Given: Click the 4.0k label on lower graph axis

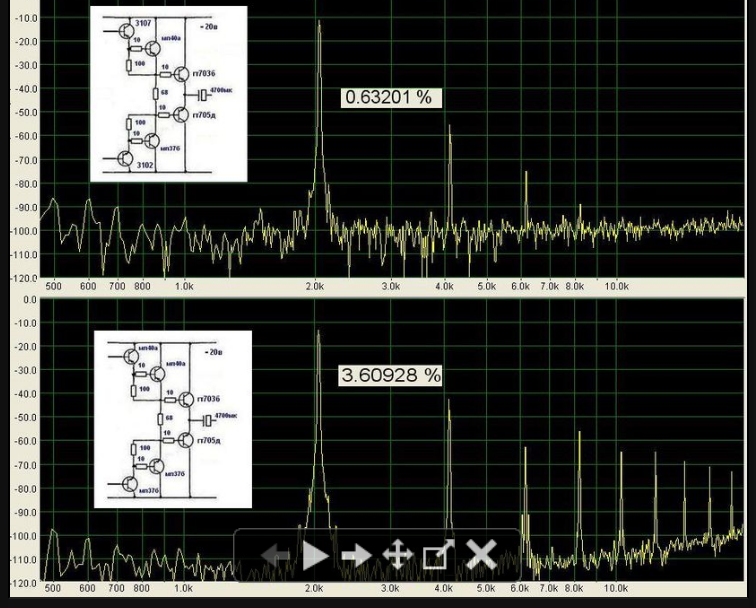Looking at the screenshot, I should (444, 588).
